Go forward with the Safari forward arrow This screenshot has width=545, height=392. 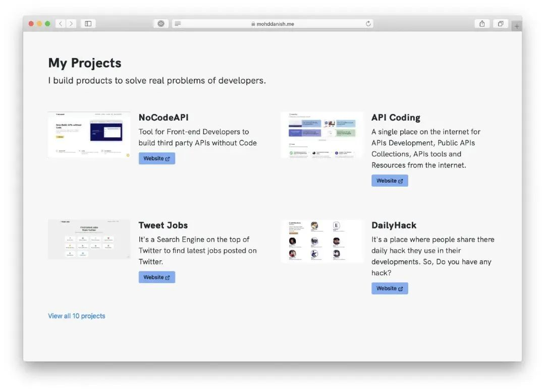point(71,24)
